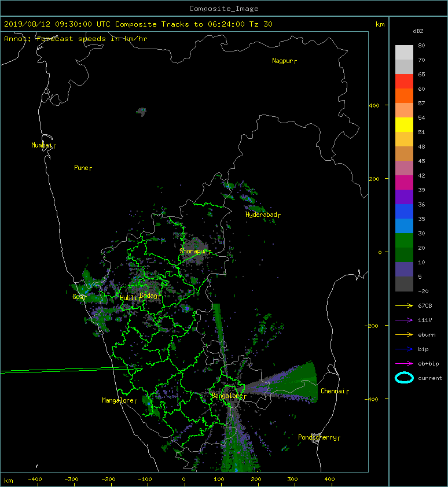Screen dimensions: 448x487
Task: Click the magenta eb+bip arrow symbol
Action: [x=404, y=364]
